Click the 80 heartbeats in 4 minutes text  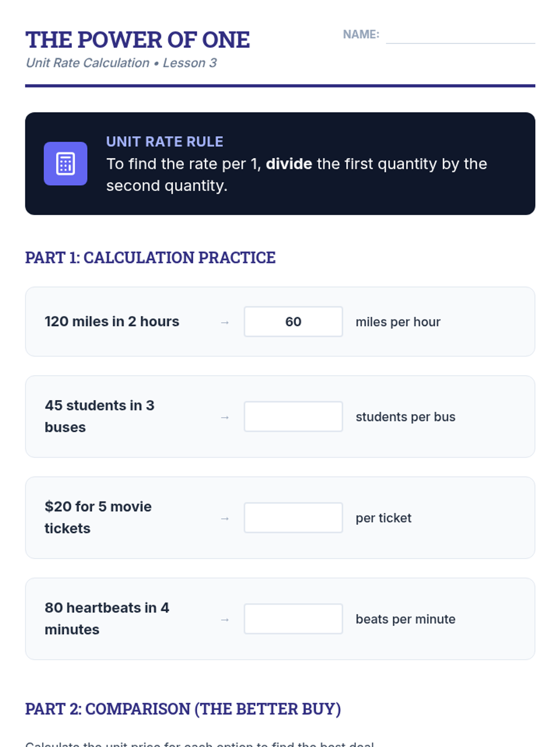tap(106, 619)
